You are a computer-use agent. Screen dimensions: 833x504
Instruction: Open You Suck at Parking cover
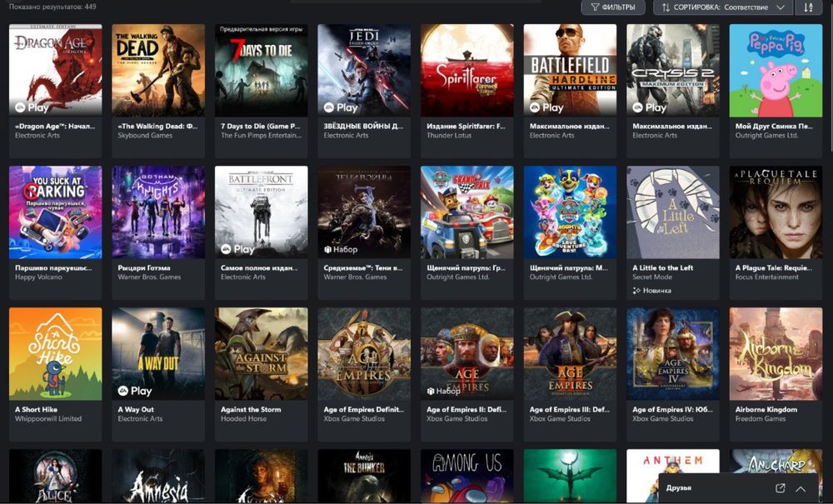click(x=55, y=212)
